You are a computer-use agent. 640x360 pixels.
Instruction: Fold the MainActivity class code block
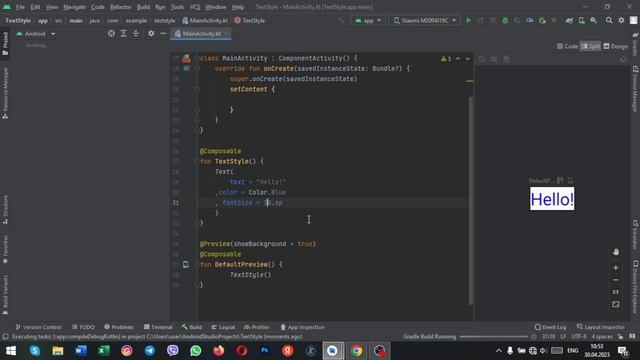tap(198, 58)
